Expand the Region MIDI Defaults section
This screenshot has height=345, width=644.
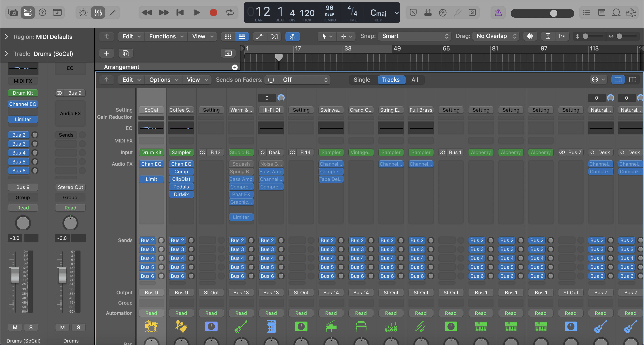(x=7, y=37)
